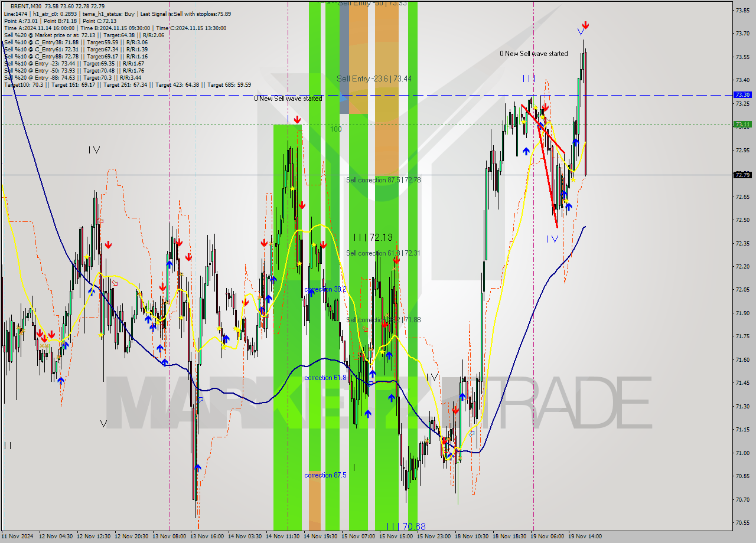Click the 'Sell %20 @ Entry -88: 74.63' line
Image resolution: width=756 pixels, height=543 pixels.
pos(72,77)
